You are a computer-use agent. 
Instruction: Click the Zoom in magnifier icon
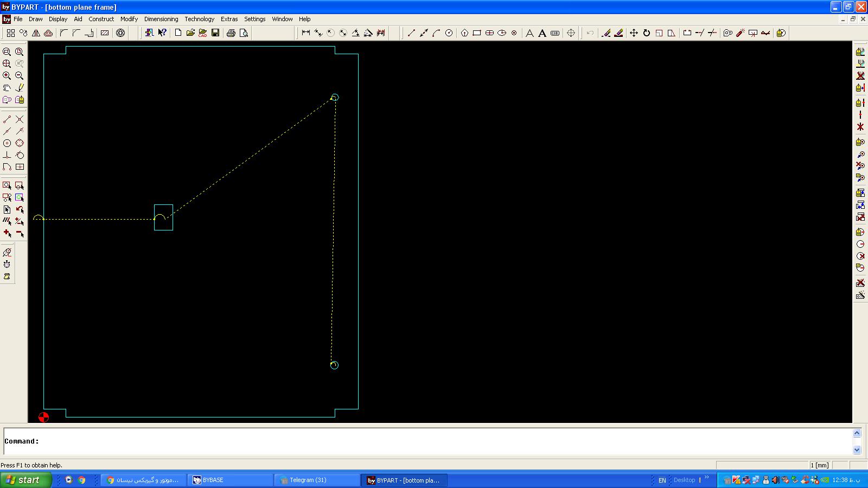(7, 75)
